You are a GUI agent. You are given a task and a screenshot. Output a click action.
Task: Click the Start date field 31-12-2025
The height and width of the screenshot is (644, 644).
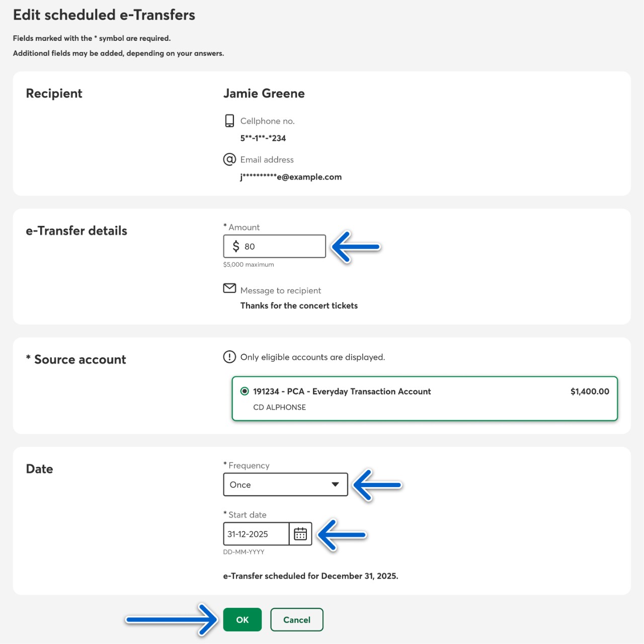(256, 534)
